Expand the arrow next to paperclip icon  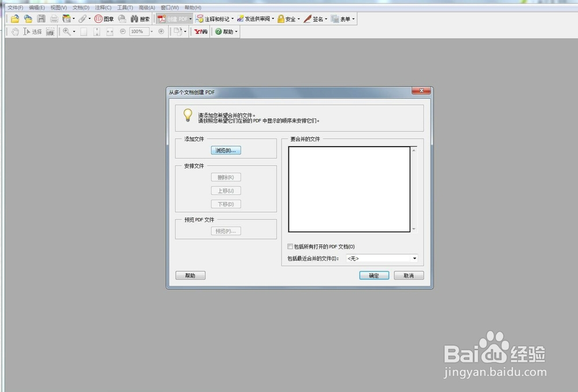click(x=90, y=19)
